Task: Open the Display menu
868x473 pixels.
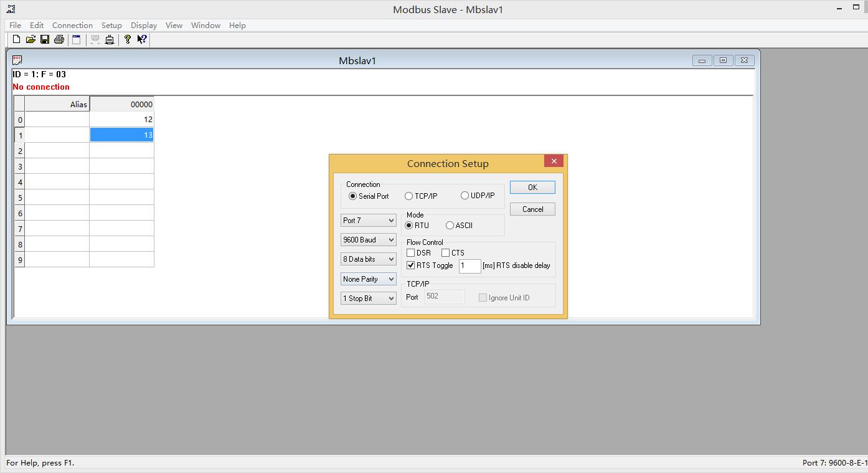Action: point(144,25)
